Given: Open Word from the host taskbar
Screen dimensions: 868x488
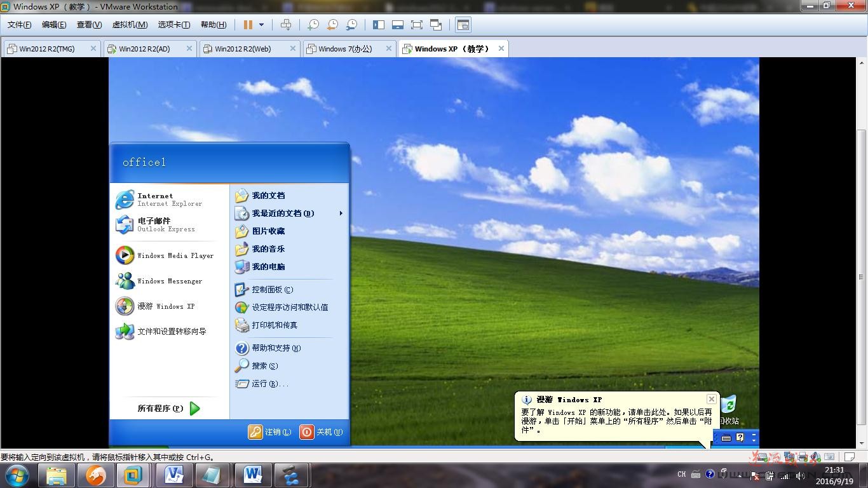Looking at the screenshot, I should [253, 475].
